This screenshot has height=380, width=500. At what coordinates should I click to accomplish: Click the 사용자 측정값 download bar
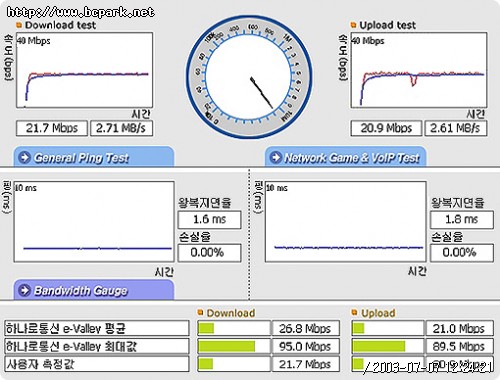click(x=234, y=364)
